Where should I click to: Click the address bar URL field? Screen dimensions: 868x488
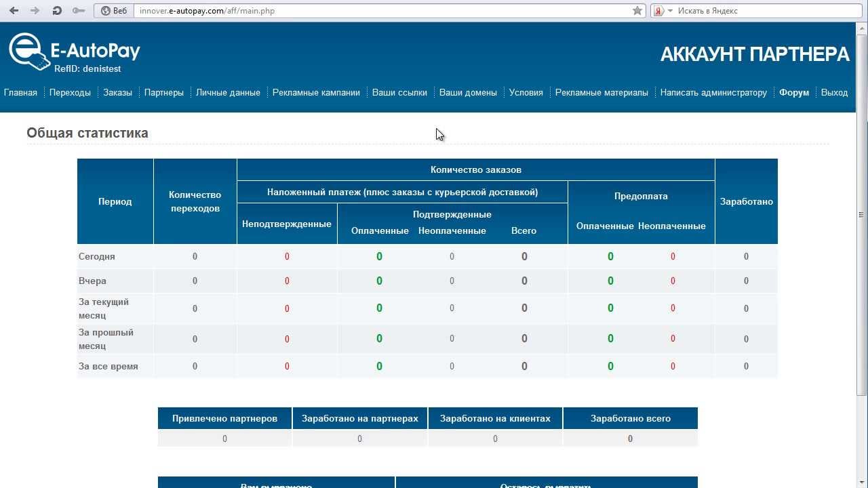[x=383, y=11]
